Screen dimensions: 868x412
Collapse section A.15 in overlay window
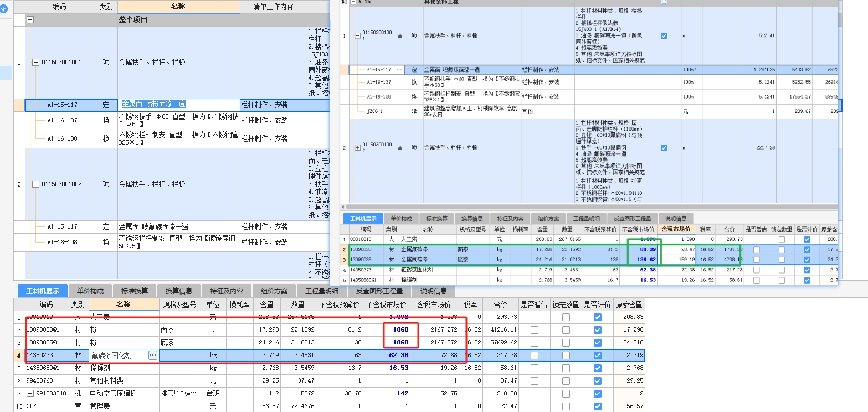pyautogui.click(x=353, y=2)
